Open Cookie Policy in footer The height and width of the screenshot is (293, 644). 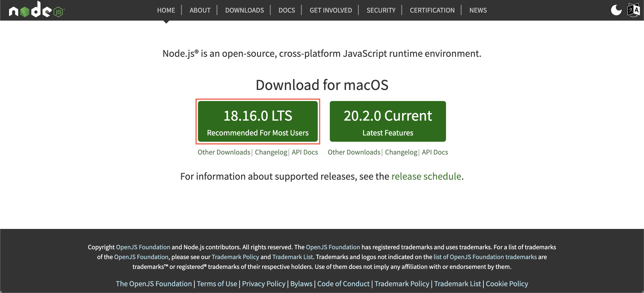507,284
